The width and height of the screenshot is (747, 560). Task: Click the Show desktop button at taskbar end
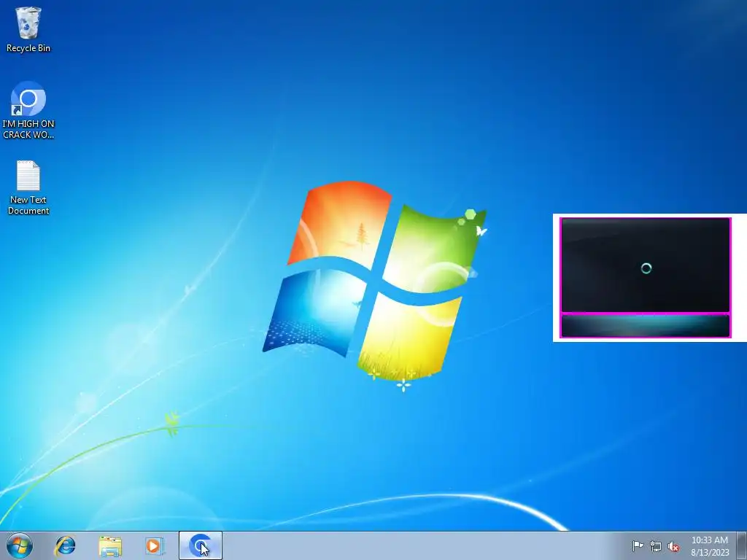tap(742, 545)
